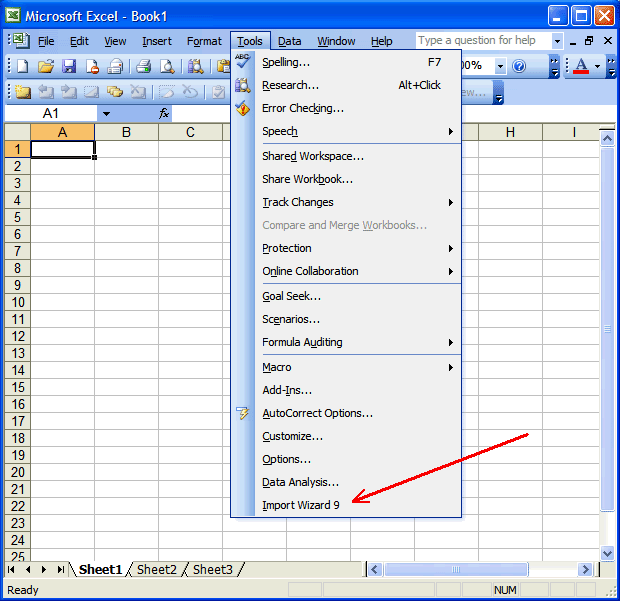
Task: Click the Research toolbar icon with books
Action: point(195,66)
